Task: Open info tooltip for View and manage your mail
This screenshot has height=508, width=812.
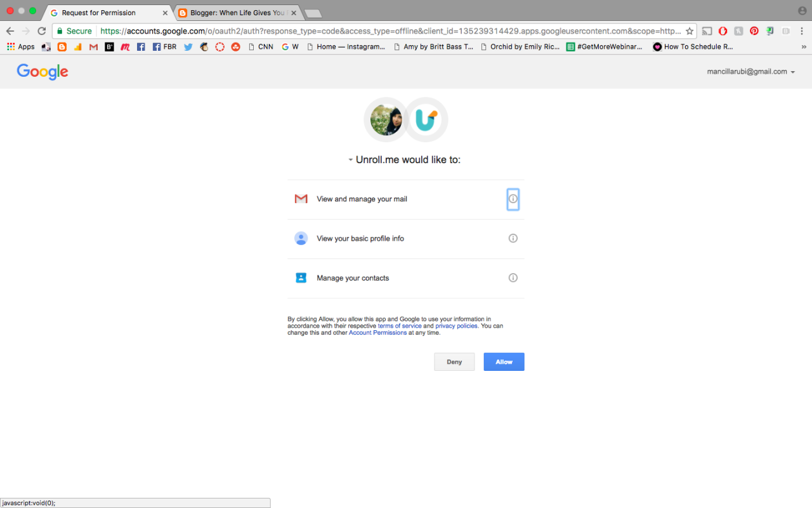Action: (x=513, y=199)
